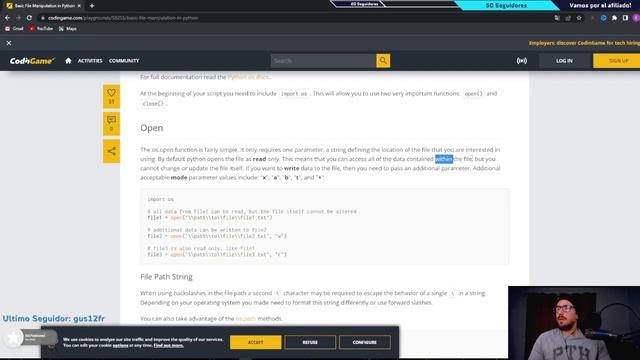Go to the CodinGame home icon
Image resolution: width=640 pixels, height=360 pixels.
pyautogui.click(x=68, y=61)
